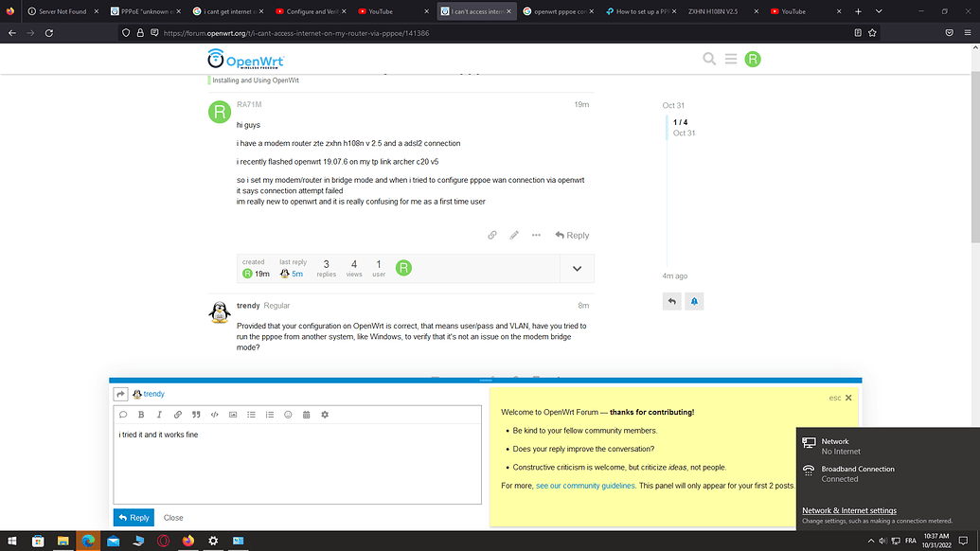Click the share link icon under RA71M's post
This screenshot has width=980, height=551.
492,235
